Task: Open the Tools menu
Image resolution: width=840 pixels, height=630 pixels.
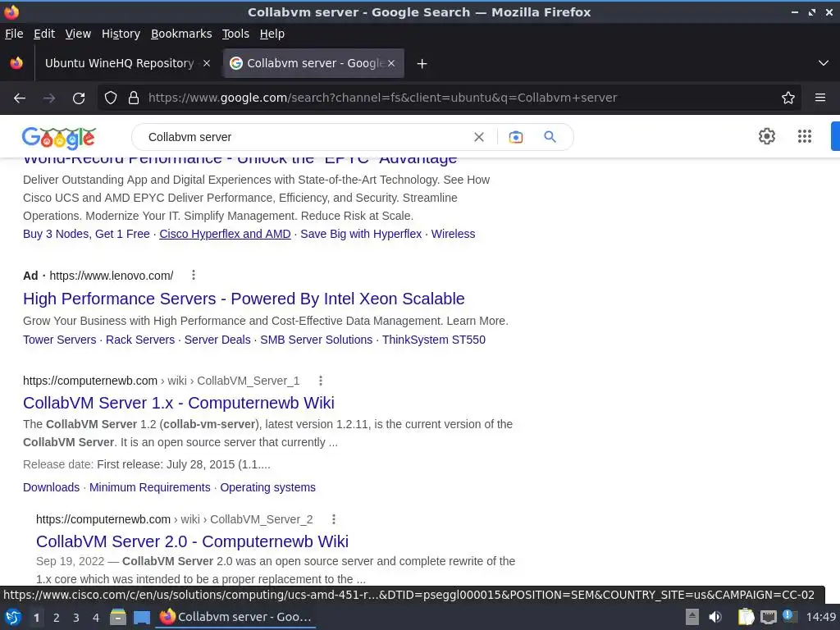Action: (235, 34)
